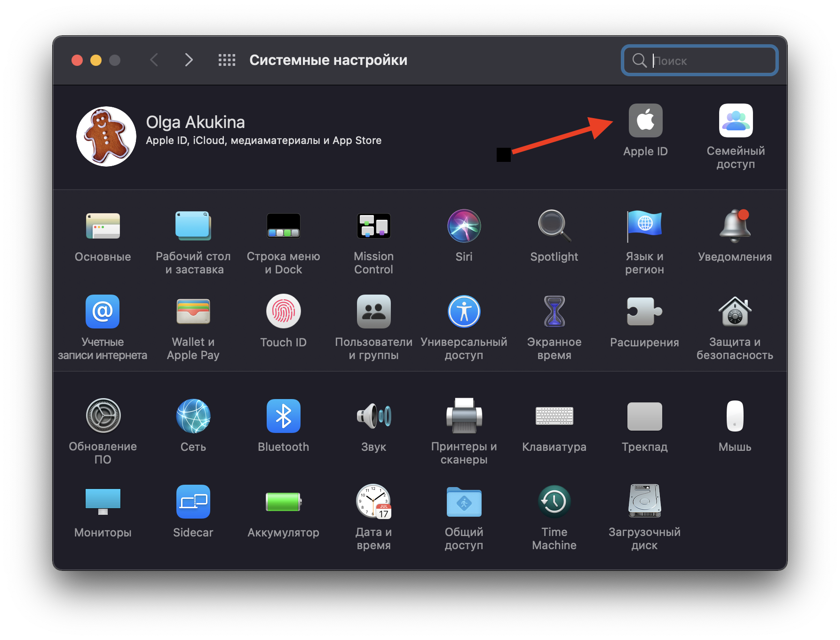Click the back navigation arrow
840x640 pixels.
click(154, 60)
